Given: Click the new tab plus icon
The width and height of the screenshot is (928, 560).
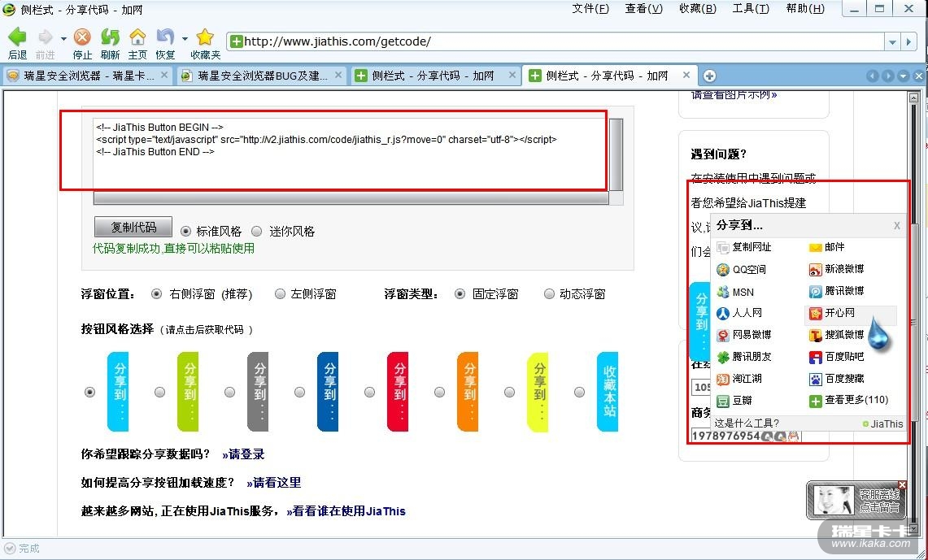Looking at the screenshot, I should (709, 76).
